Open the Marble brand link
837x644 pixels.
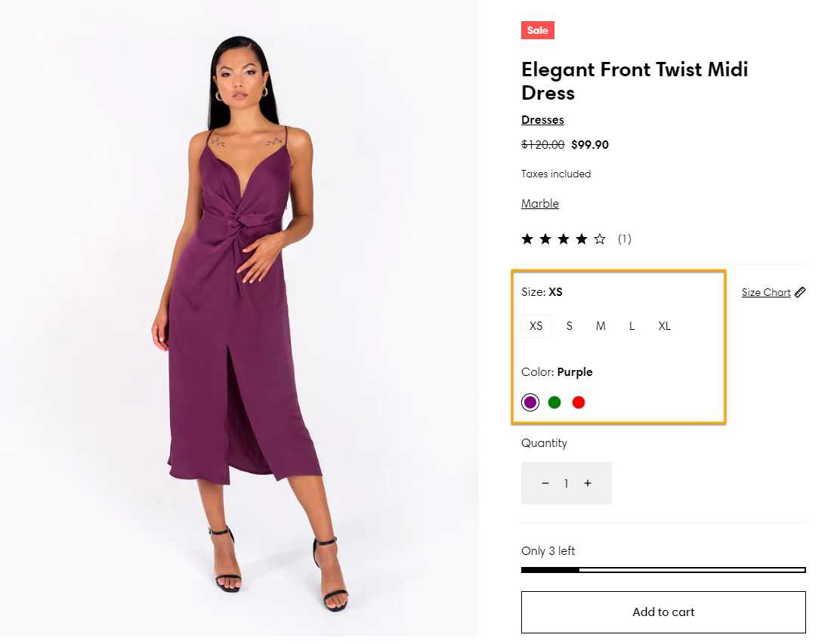click(540, 204)
